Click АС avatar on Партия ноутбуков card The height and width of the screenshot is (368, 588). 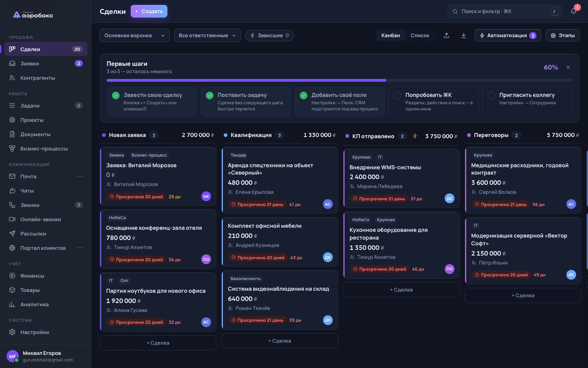[206, 322]
